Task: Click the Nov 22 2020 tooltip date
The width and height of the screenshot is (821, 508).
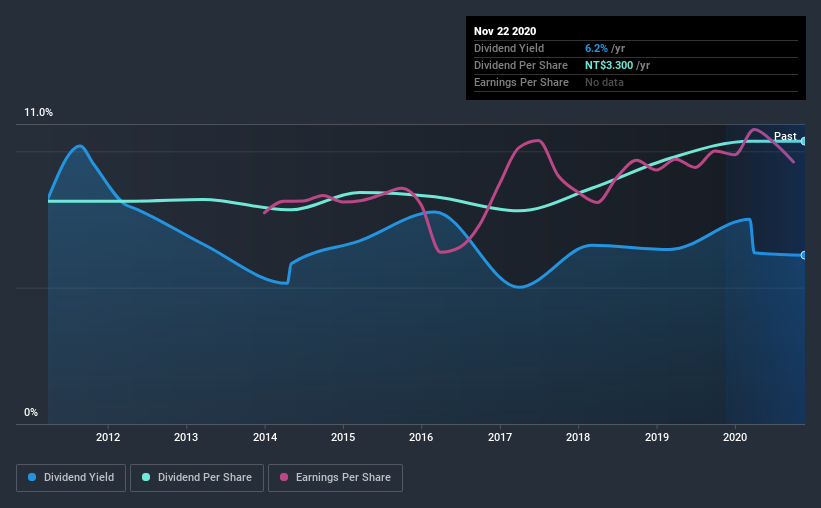Action: pyautogui.click(x=505, y=31)
